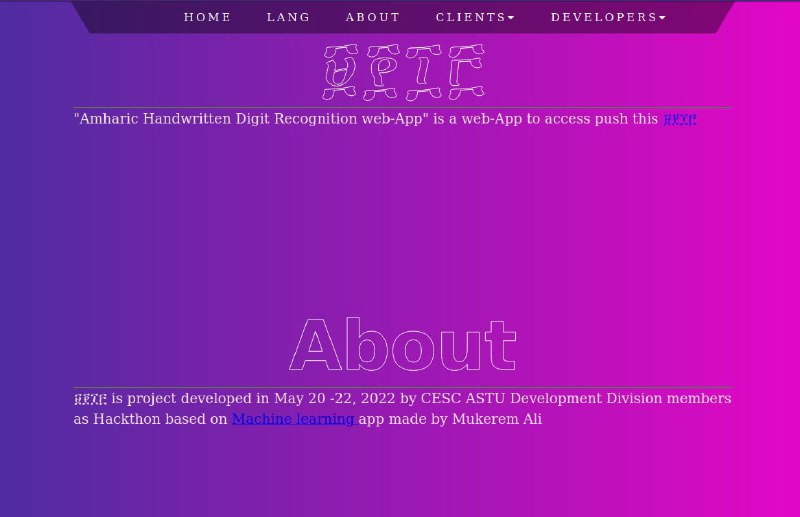This screenshot has height=517, width=800.
Task: Expand the CLIENTS dropdown
Action: point(475,17)
